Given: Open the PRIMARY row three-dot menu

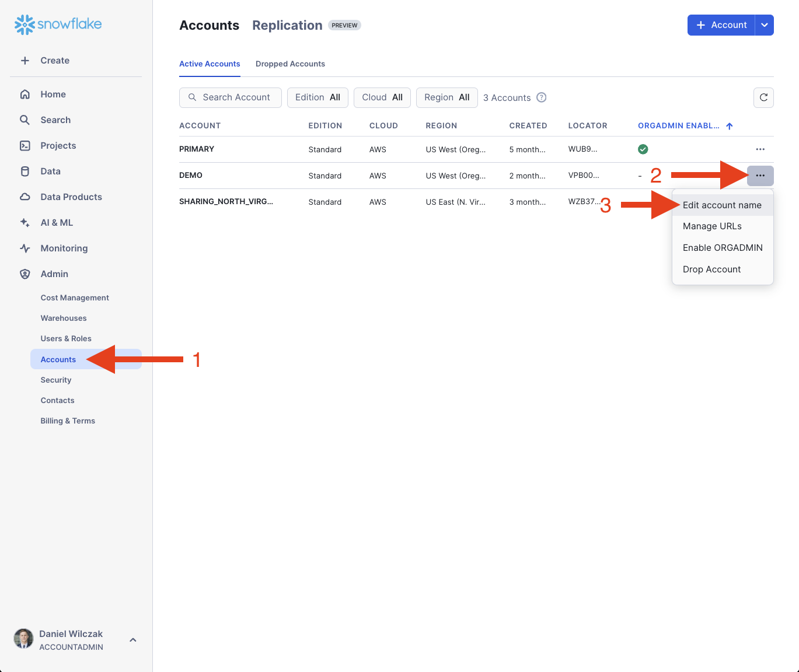Looking at the screenshot, I should tap(760, 149).
